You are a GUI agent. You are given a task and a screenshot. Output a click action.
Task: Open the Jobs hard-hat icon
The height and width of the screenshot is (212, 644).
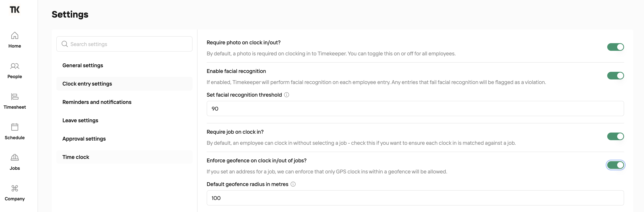[15, 157]
